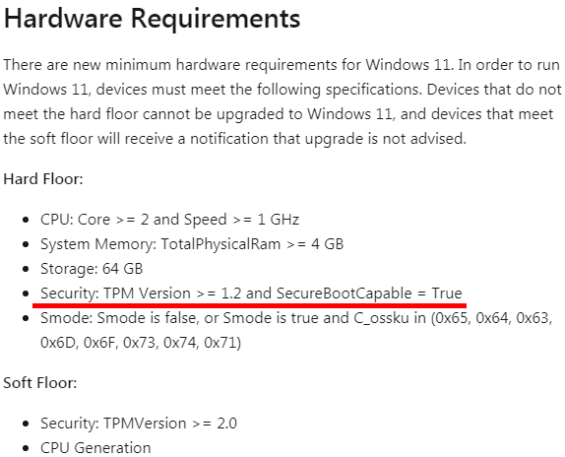Viewport: 565px width, 457px height.
Task: Click the bullet beside Storage line
Action: 25,269
